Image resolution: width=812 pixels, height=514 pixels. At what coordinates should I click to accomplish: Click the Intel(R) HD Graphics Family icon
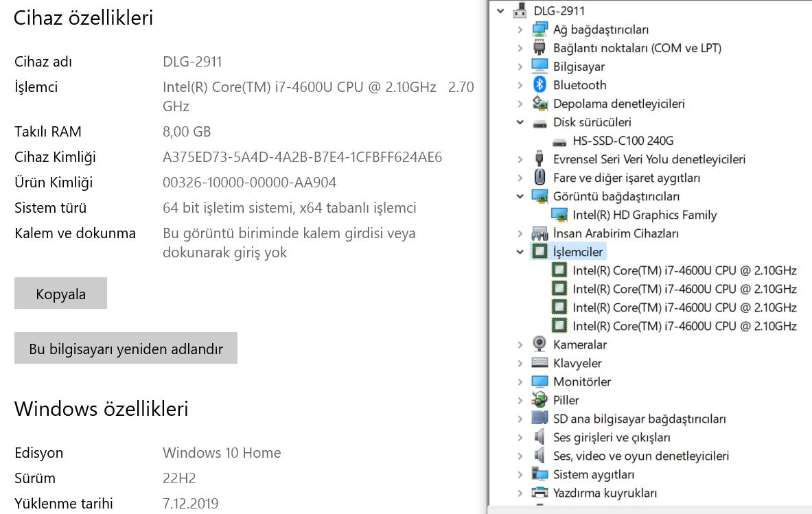pyautogui.click(x=559, y=215)
